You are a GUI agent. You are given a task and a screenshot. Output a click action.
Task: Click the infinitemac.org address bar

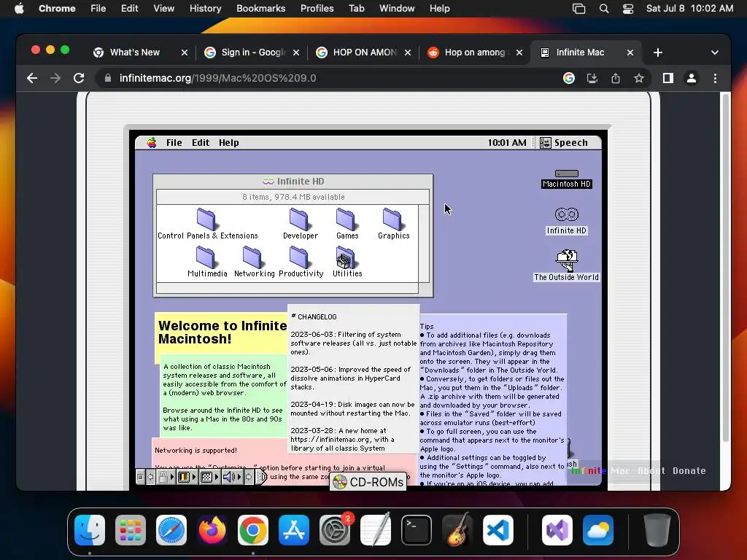click(329, 78)
